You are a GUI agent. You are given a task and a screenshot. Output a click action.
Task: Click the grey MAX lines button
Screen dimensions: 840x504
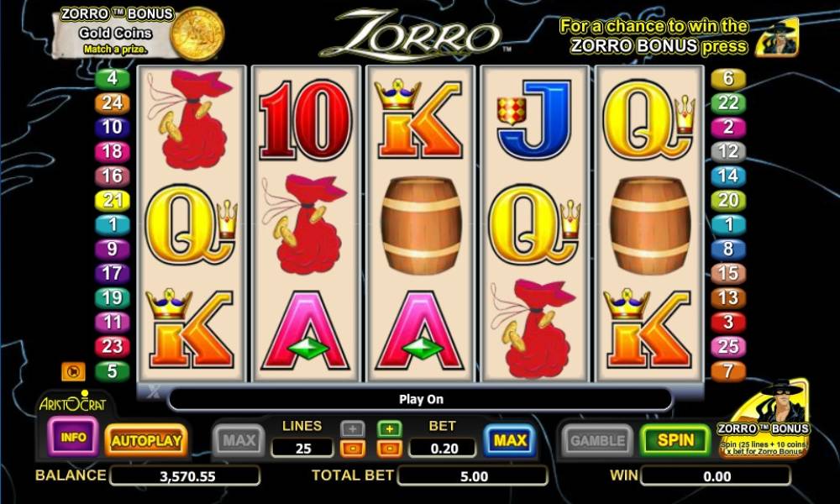click(x=239, y=441)
